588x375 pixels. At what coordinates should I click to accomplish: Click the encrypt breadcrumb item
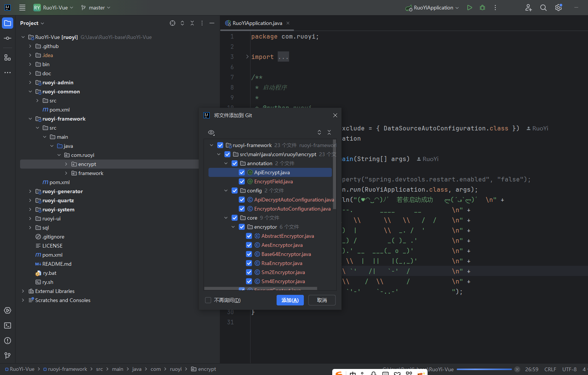coord(204,369)
